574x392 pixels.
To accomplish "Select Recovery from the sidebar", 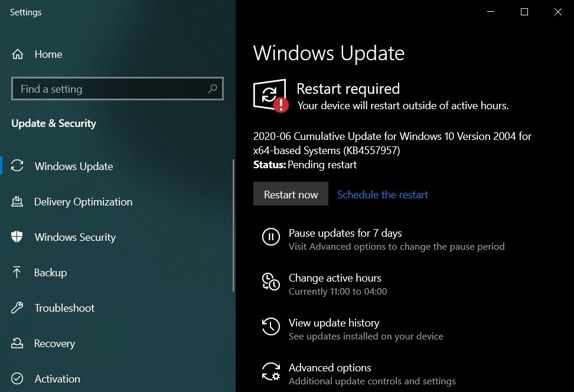I will [55, 343].
